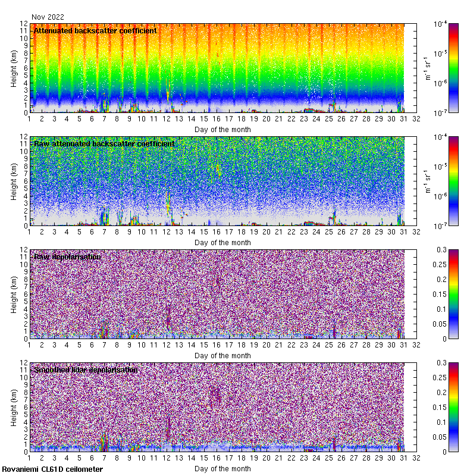Viewport: 464px width, 476px height.
Task: Click the Raw depolarisation plot title
Action: pyautogui.click(x=67, y=257)
